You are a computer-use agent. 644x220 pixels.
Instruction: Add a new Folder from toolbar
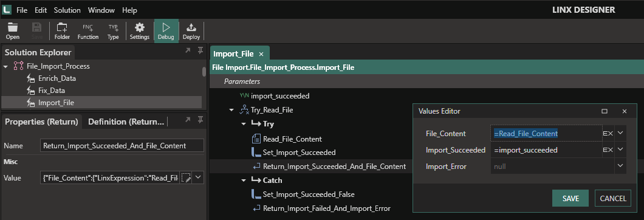click(x=62, y=31)
